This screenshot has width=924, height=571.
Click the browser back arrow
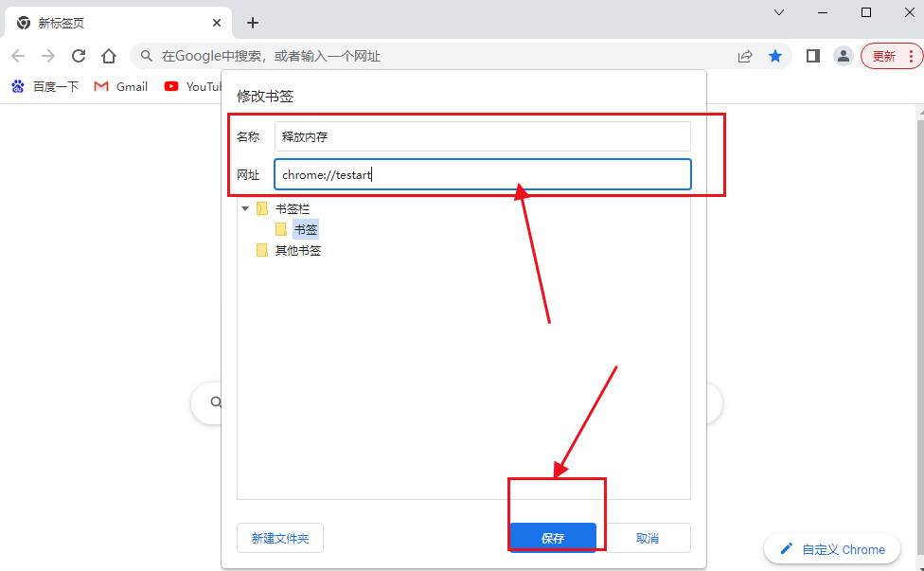[18, 56]
